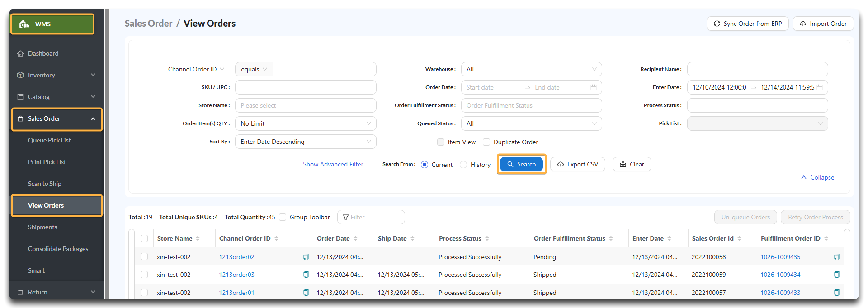Image resolution: width=868 pixels, height=308 pixels.
Task: Copy channel order ID 1213order02
Action: coord(306,257)
